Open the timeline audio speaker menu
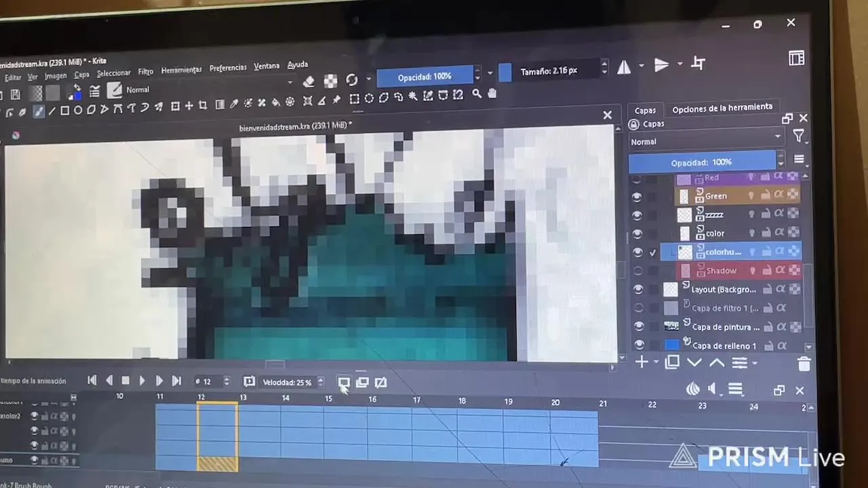Screen dimensions: 868x488 [712, 389]
